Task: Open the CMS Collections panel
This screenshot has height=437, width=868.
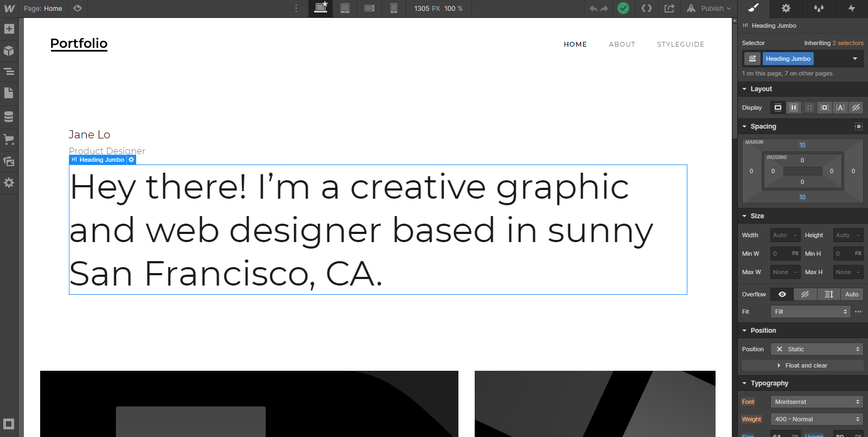Action: click(x=9, y=117)
